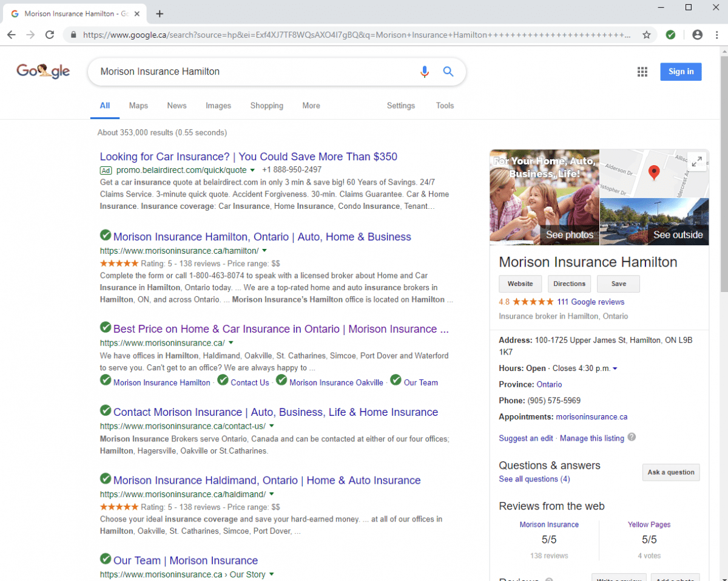Open the Chrome profile avatar icon
The height and width of the screenshot is (581, 728).
[698, 35]
